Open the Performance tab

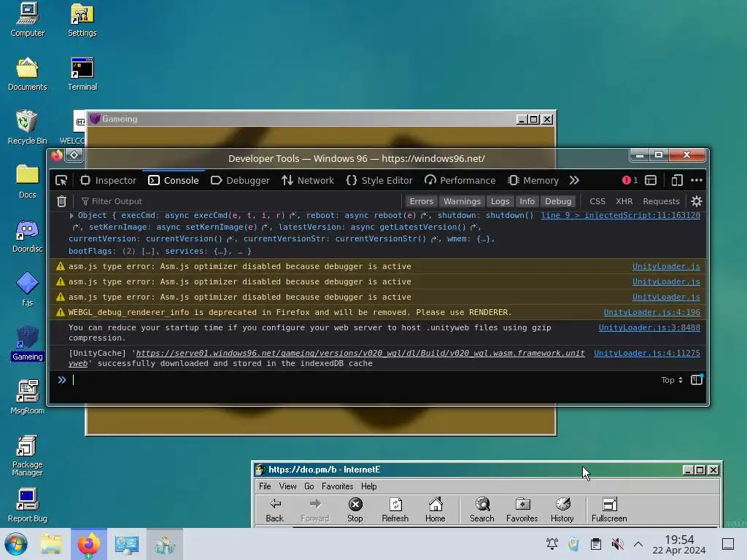460,180
